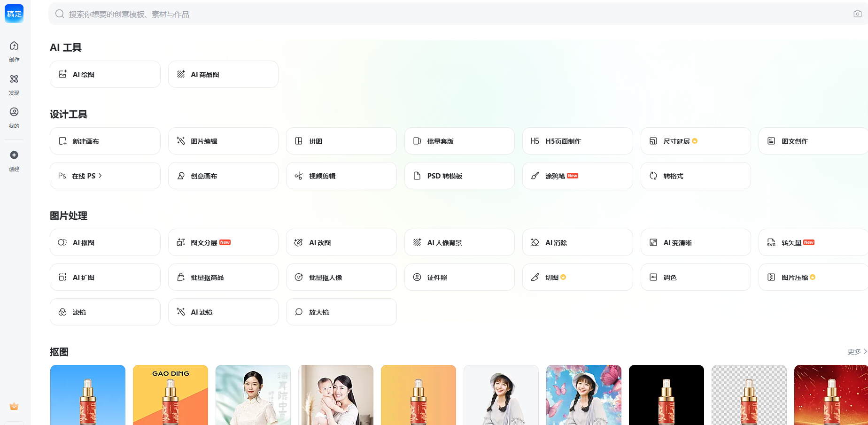Open the GAO DING yellow orange thumbnail
The width and height of the screenshot is (868, 425).
coord(170,395)
